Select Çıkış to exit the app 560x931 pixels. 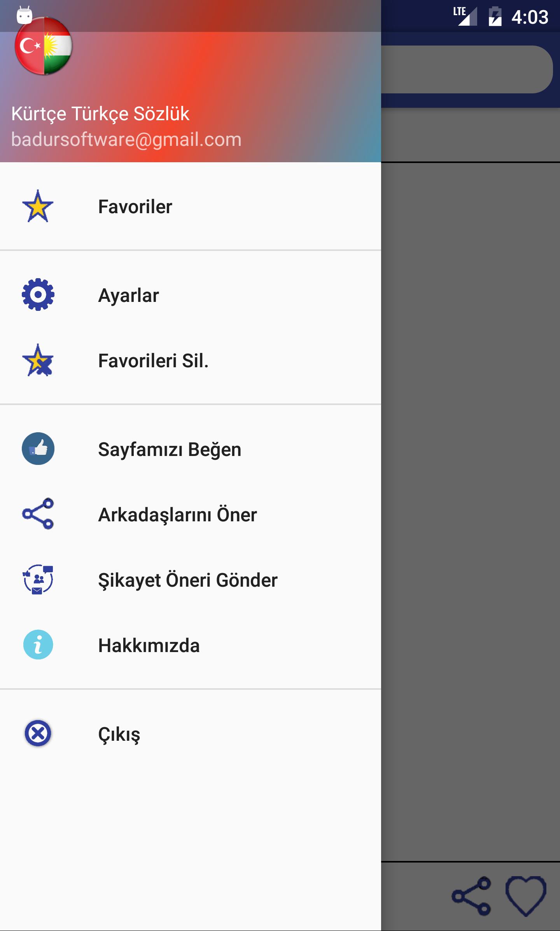pyautogui.click(x=191, y=734)
